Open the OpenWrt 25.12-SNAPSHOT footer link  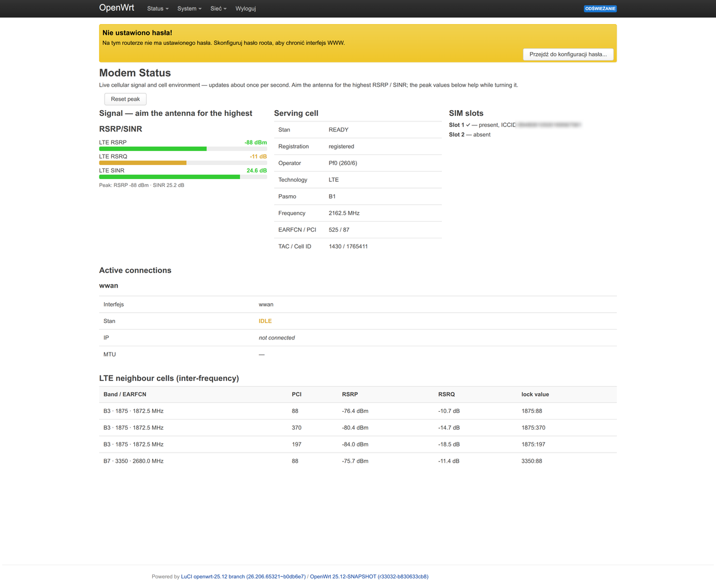(369, 576)
